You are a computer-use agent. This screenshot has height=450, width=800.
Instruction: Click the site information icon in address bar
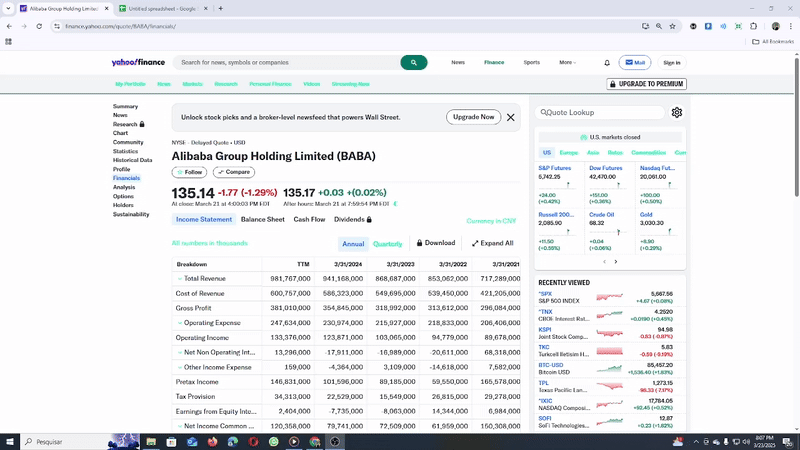57,26
